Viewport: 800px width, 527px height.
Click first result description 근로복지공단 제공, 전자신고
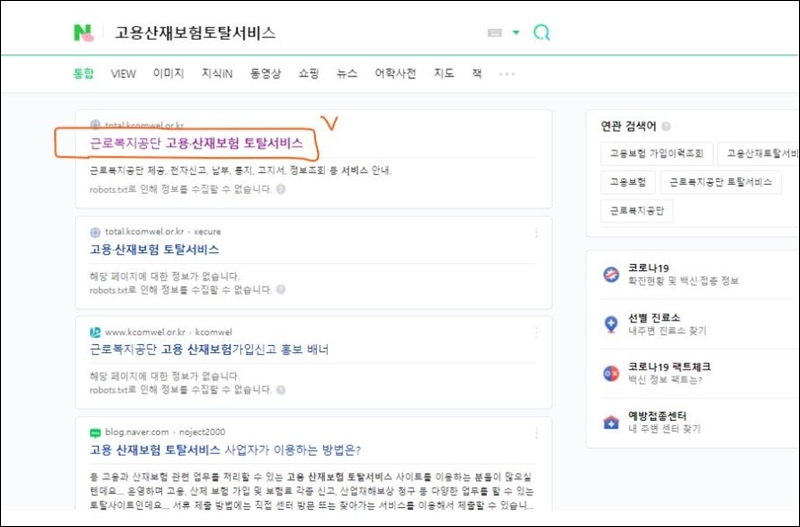[240, 170]
